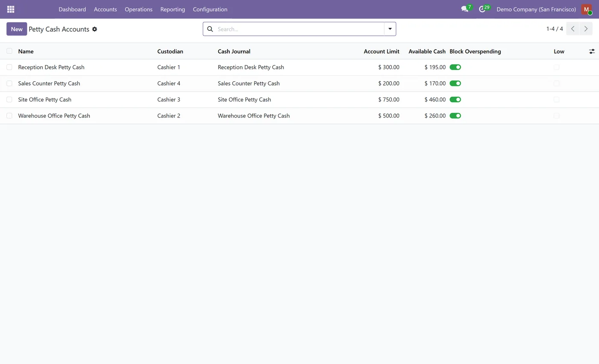Check the Reception Desk Petty Cash row
This screenshot has height=364, width=599.
pyautogui.click(x=9, y=67)
